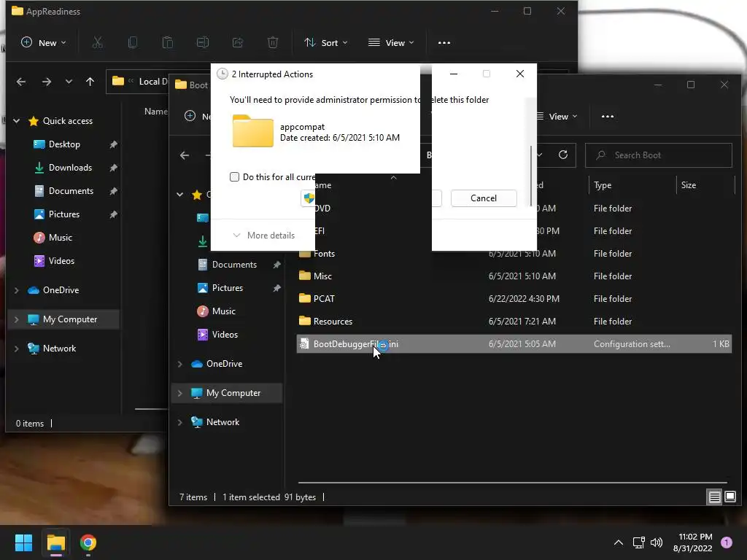This screenshot has width=747, height=560.
Task: Open the Windows Start menu
Action: 24,542
